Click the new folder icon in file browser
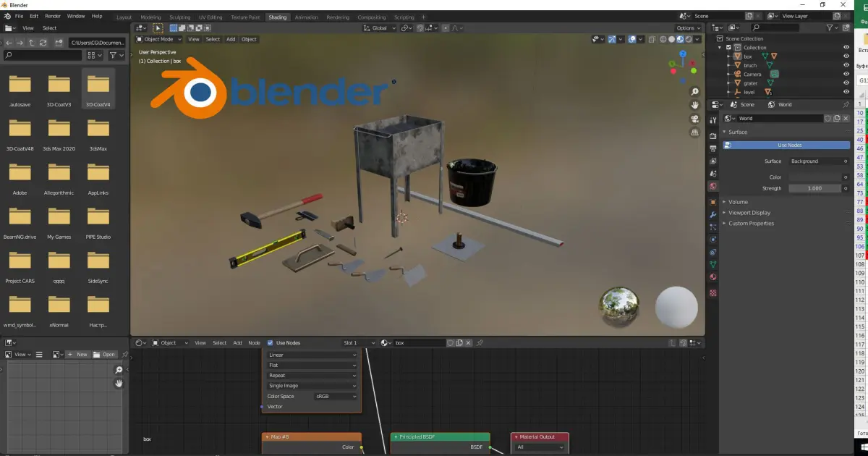 [x=59, y=43]
